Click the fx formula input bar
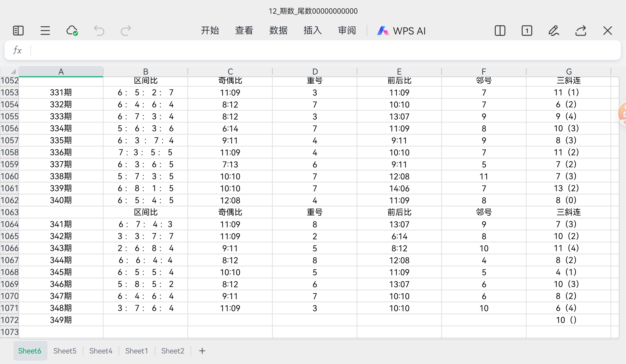 [x=323, y=50]
